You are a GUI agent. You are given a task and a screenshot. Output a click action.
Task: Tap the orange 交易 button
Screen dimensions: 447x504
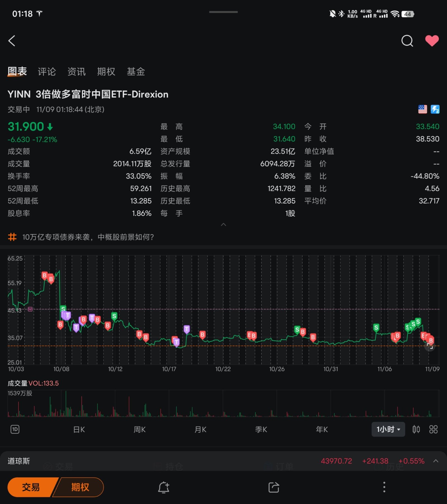(31, 487)
